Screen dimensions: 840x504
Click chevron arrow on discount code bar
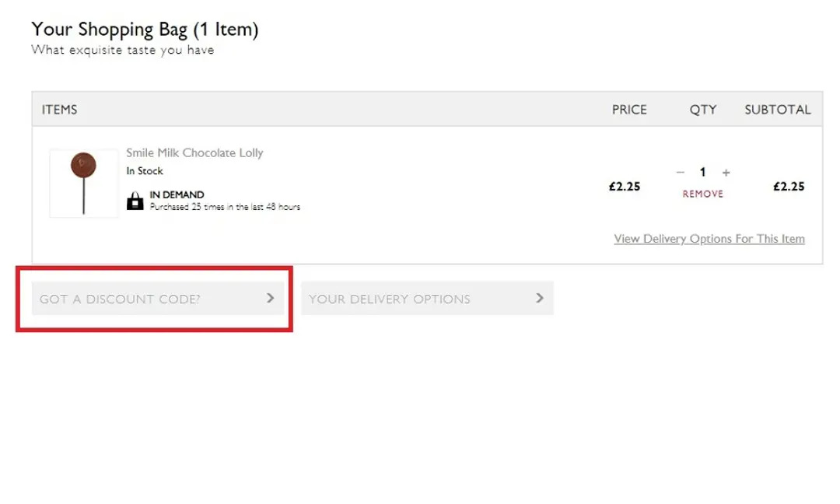(271, 298)
